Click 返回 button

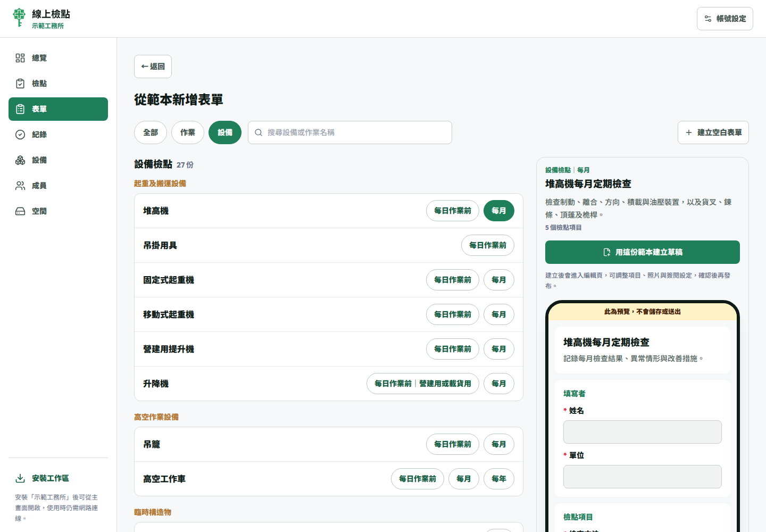[x=153, y=66]
